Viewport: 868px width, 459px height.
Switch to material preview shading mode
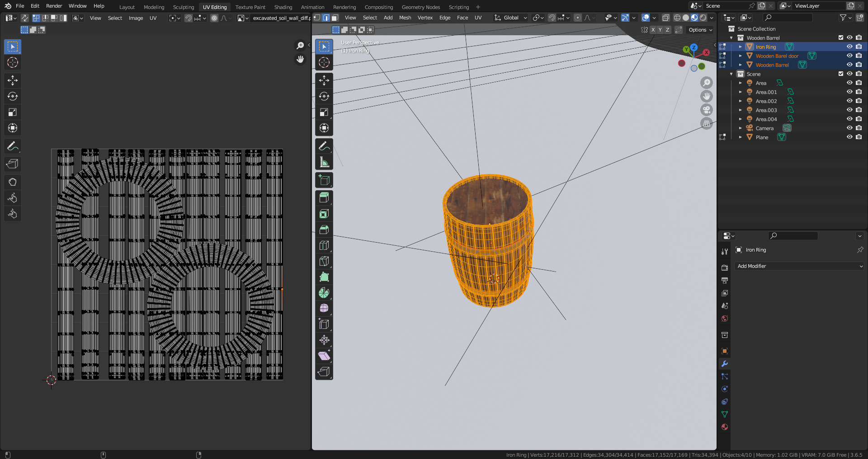pyautogui.click(x=694, y=18)
